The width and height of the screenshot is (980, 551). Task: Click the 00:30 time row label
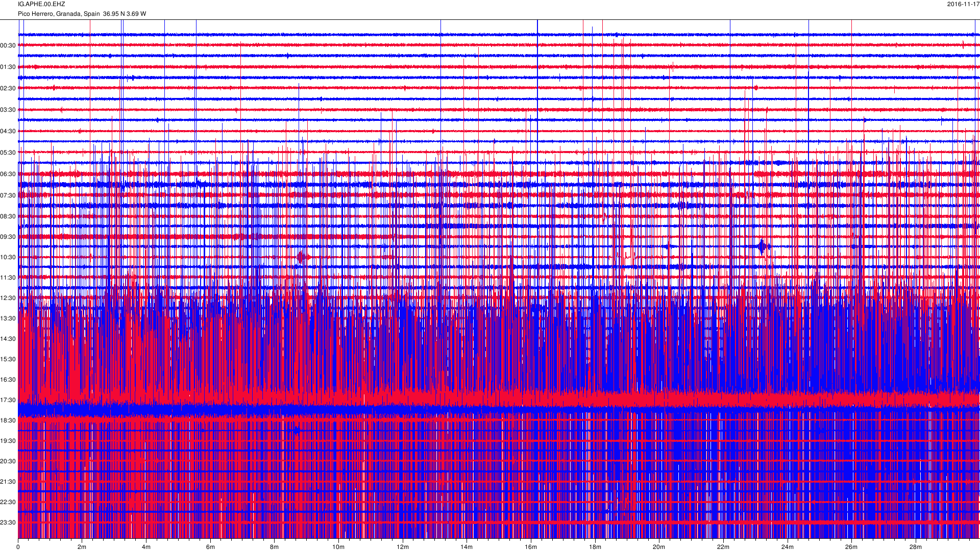coord(8,45)
